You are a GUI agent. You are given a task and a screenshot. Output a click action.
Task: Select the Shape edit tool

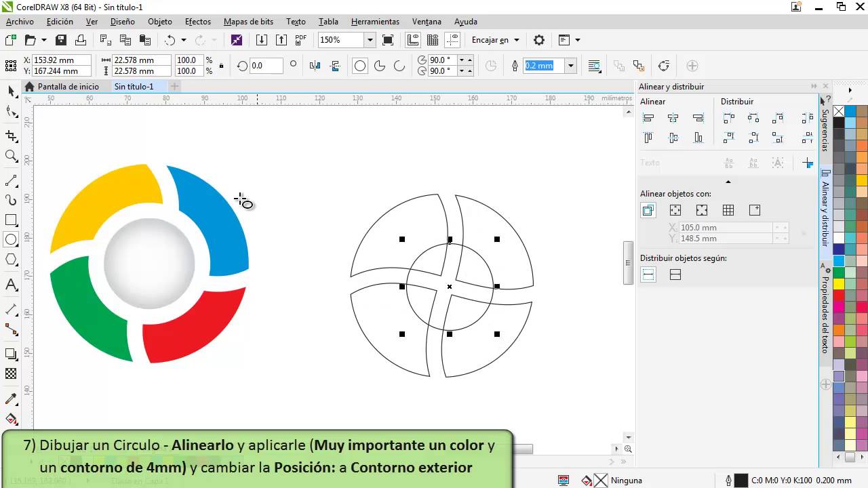(x=11, y=112)
